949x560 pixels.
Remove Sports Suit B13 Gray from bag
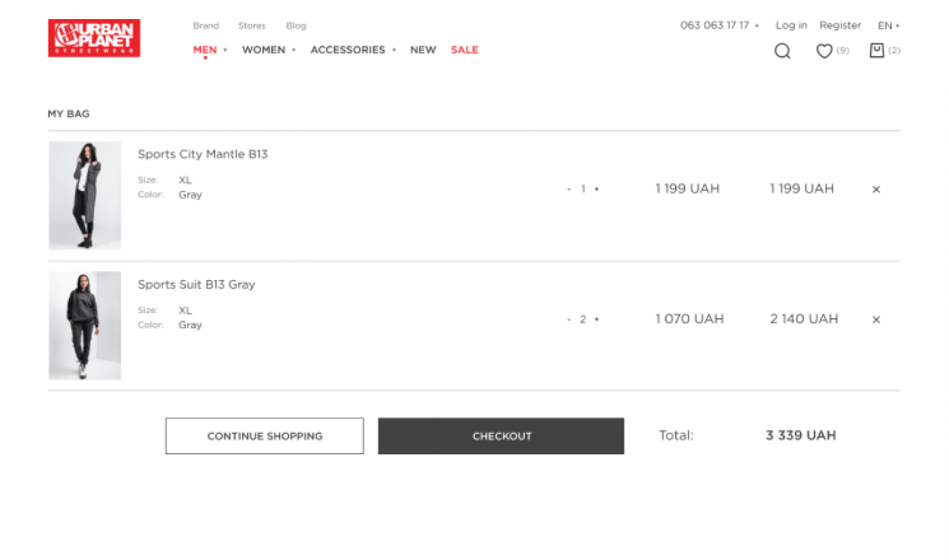(x=876, y=320)
